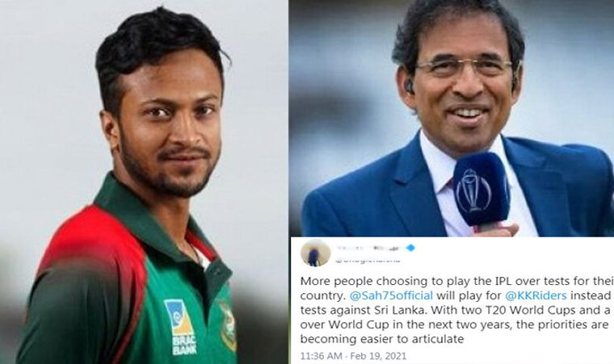Image resolution: width=614 pixels, height=364 pixels.
Task: Click the blurred handle under the author name
Action: (x=368, y=260)
